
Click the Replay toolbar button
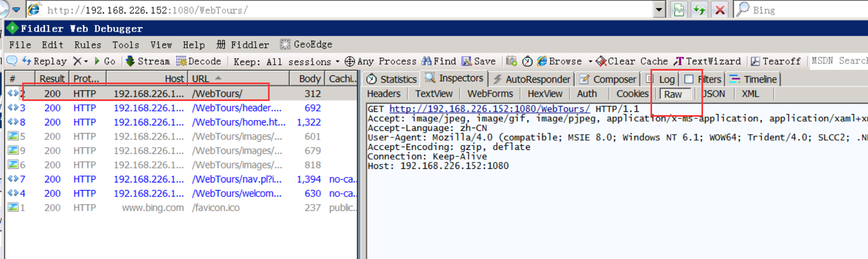pos(44,61)
